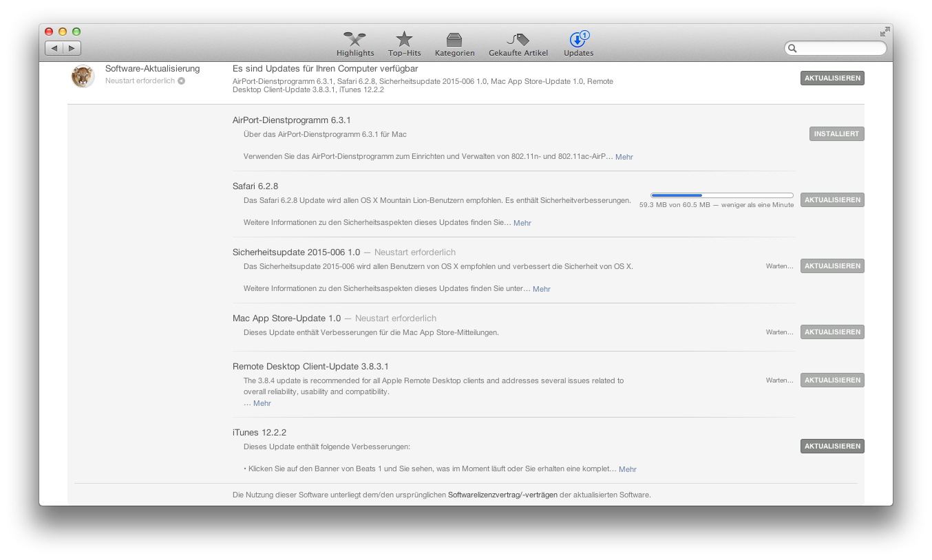Screen dimensions: 932x560
Task: Click 'Warten…' status for Remote Desktop Client-Update
Action: 779,380
